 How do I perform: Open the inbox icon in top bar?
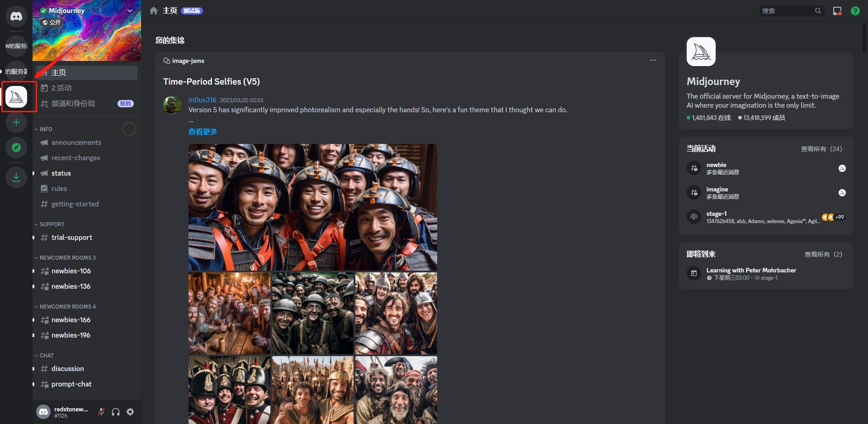837,11
